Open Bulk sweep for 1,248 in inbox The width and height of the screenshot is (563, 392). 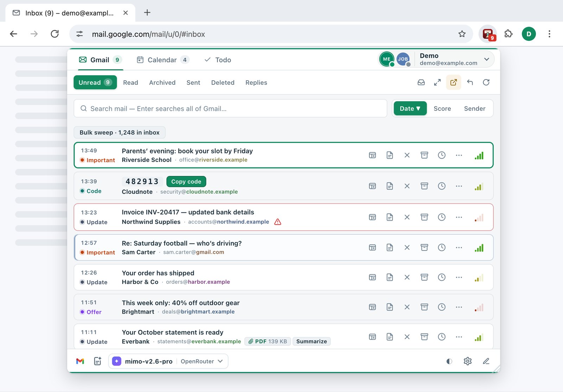tap(120, 132)
